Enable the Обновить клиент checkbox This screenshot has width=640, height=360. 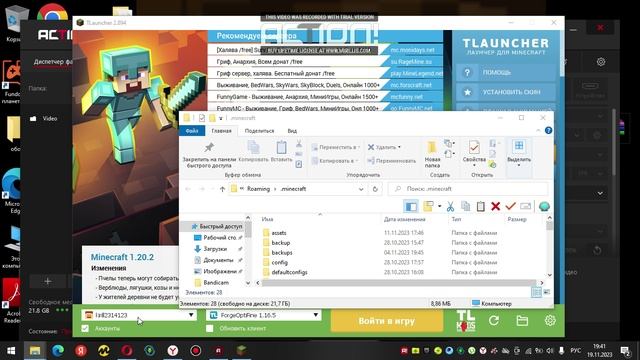coord(210,329)
